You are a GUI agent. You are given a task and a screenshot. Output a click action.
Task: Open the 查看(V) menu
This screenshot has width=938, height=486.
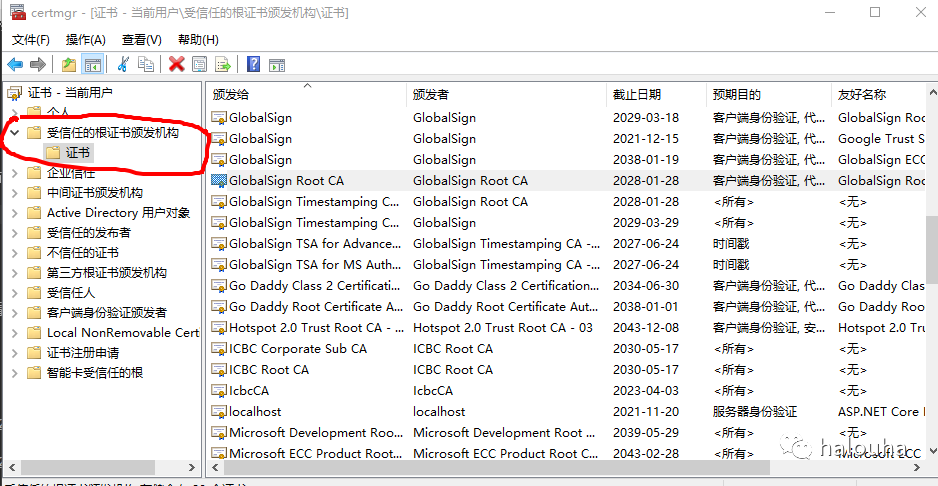(142, 40)
